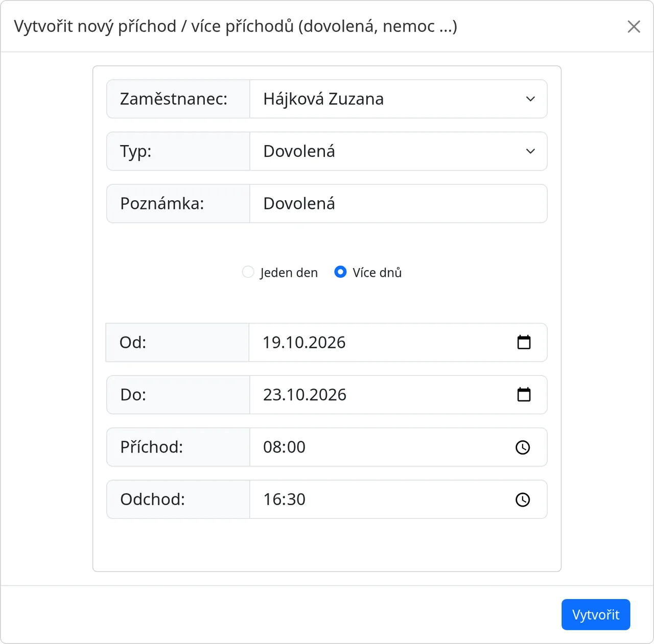Open time picker for Odchod field
Image resolution: width=654 pixels, height=644 pixels.
[x=523, y=499]
